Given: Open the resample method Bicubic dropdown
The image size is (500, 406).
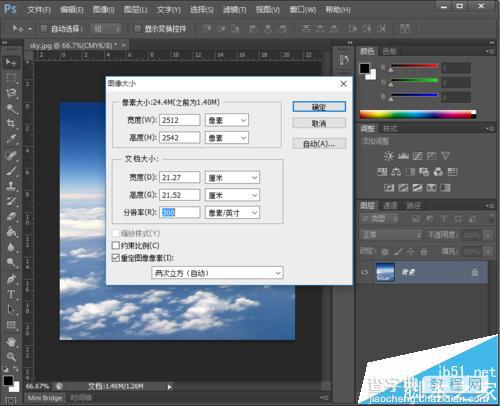Looking at the screenshot, I should [217, 273].
